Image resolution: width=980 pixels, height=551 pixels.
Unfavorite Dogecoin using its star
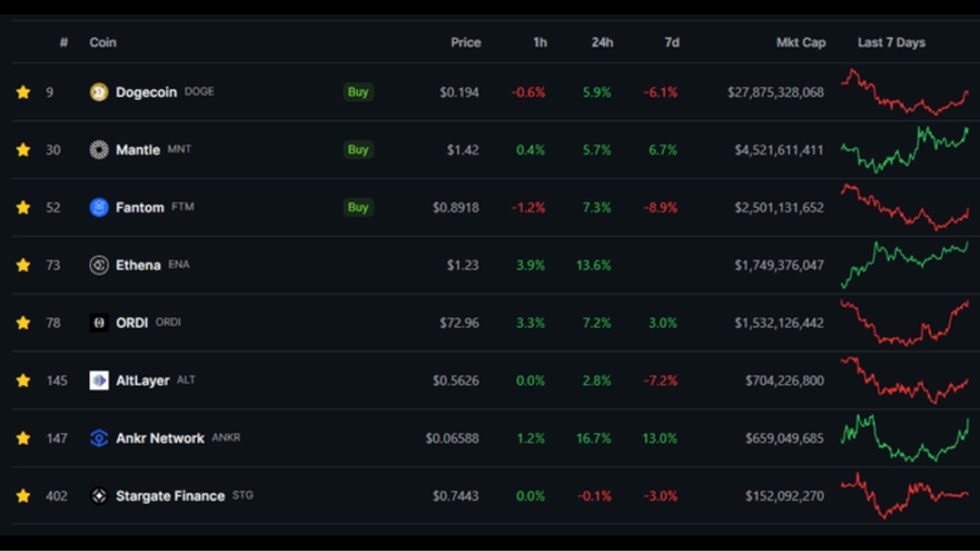click(x=23, y=92)
